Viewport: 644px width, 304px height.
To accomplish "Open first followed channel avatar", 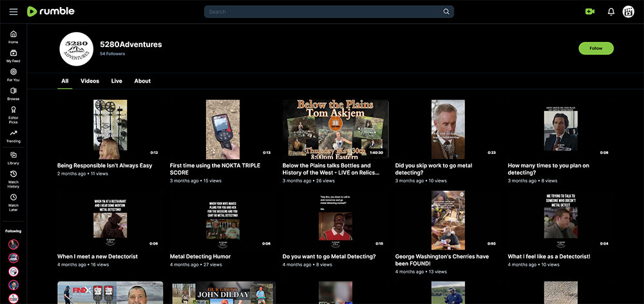I will (x=14, y=245).
